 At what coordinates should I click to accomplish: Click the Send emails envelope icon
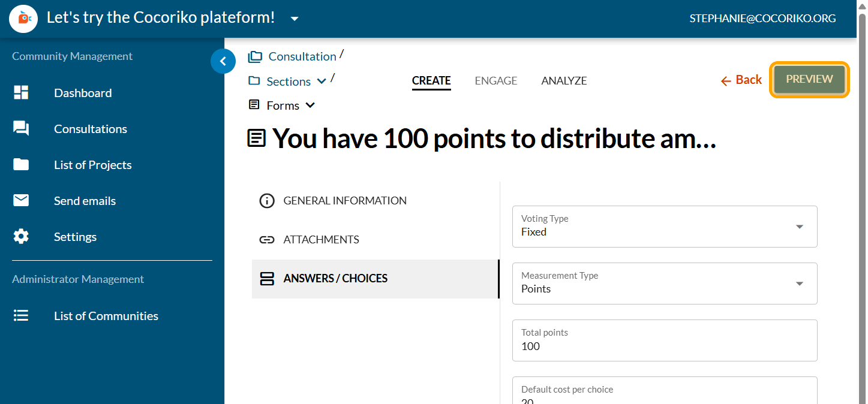point(21,201)
